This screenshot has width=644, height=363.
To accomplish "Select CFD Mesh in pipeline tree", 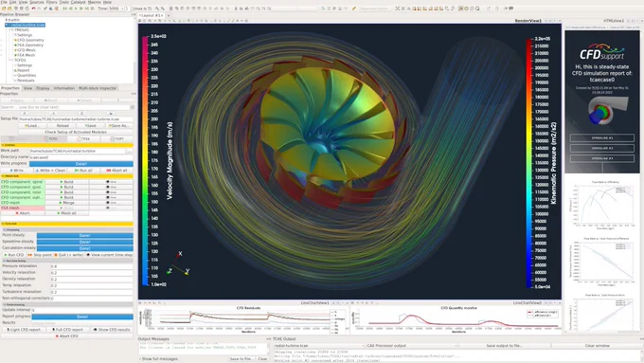I will click(26, 49).
